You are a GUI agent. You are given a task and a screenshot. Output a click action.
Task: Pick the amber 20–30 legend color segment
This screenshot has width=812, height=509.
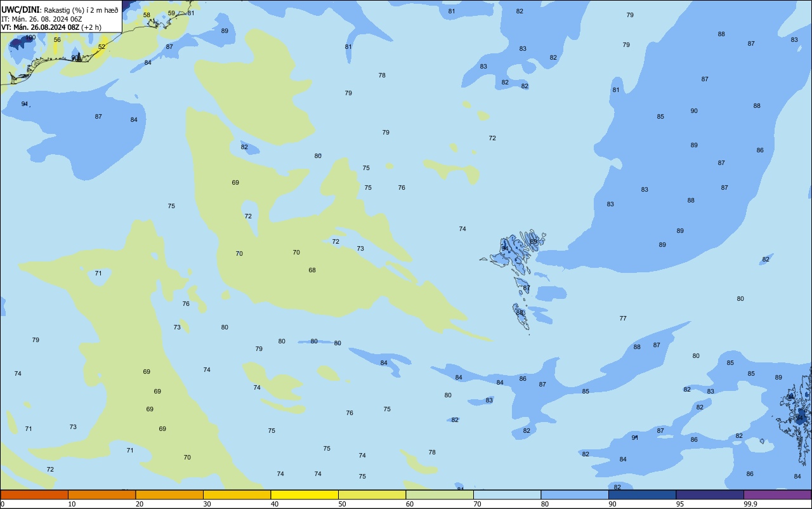click(169, 494)
